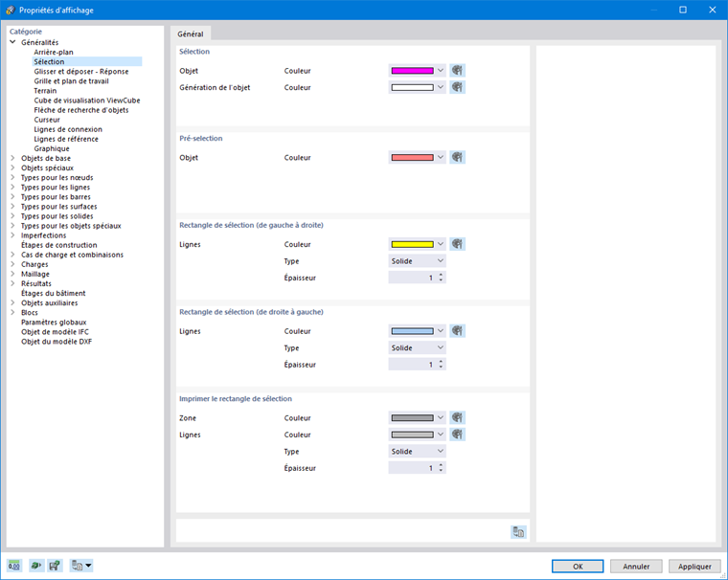This screenshot has width=728, height=580.
Task: Select Paramètres globaux item
Action: [x=54, y=323]
